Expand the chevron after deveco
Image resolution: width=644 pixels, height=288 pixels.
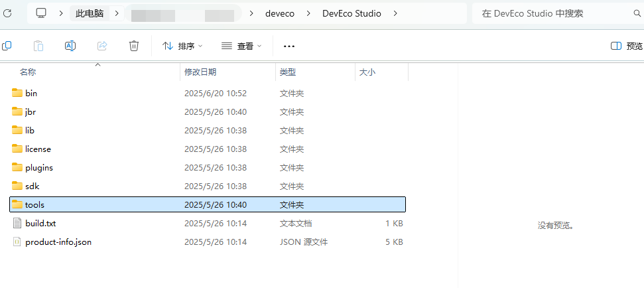pyautogui.click(x=308, y=13)
